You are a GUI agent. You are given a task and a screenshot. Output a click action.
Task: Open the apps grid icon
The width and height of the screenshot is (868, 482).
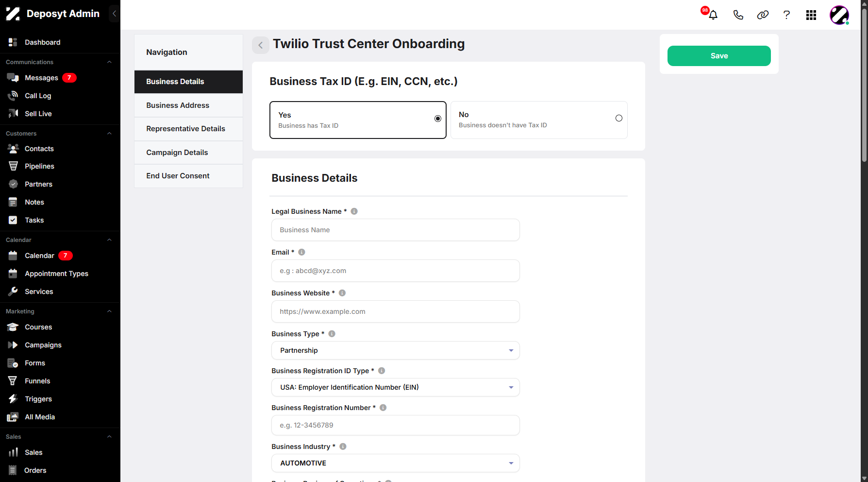pos(811,15)
